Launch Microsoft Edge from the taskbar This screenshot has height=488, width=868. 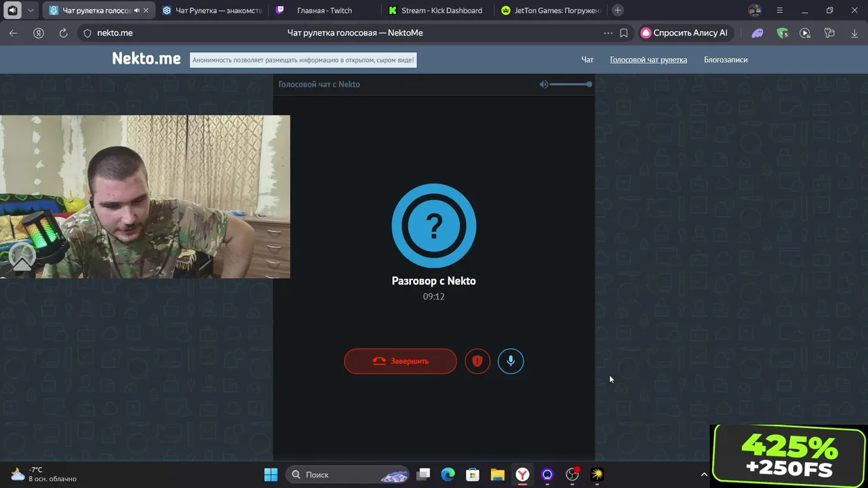(448, 474)
